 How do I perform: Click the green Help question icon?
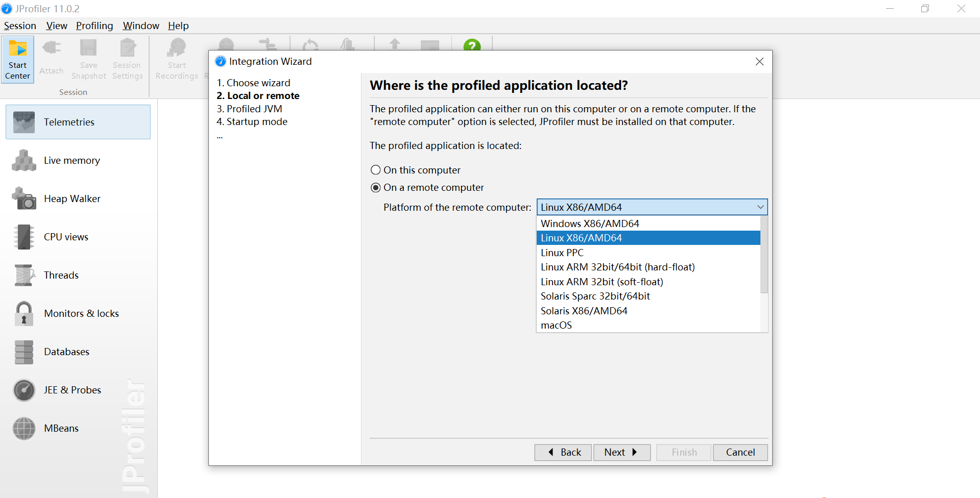point(472,45)
